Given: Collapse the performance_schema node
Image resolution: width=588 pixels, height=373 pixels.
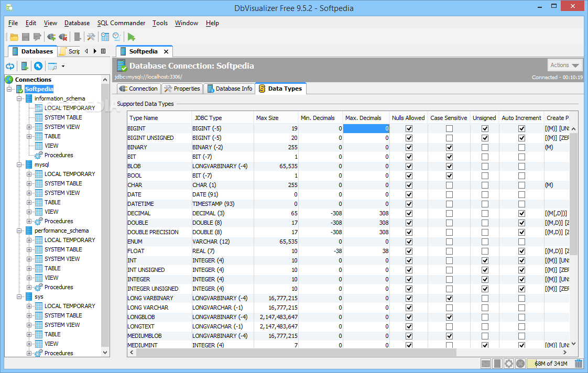Looking at the screenshot, I should pos(19,231).
